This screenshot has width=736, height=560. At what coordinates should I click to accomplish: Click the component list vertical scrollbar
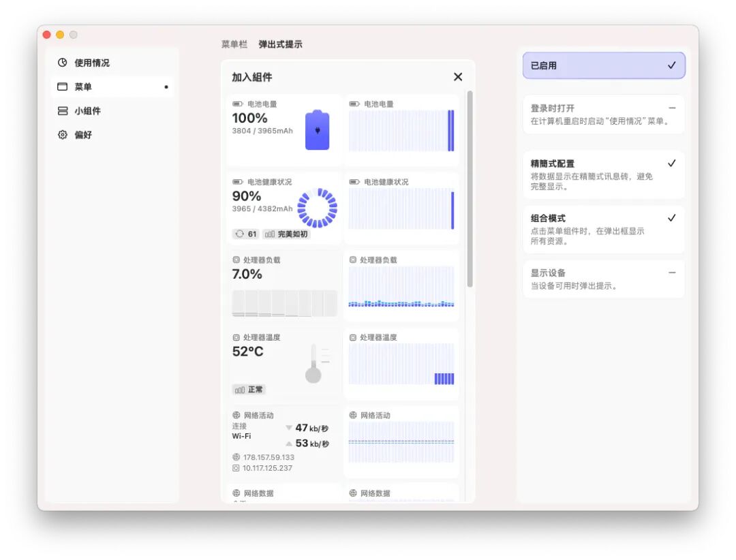tap(470, 189)
